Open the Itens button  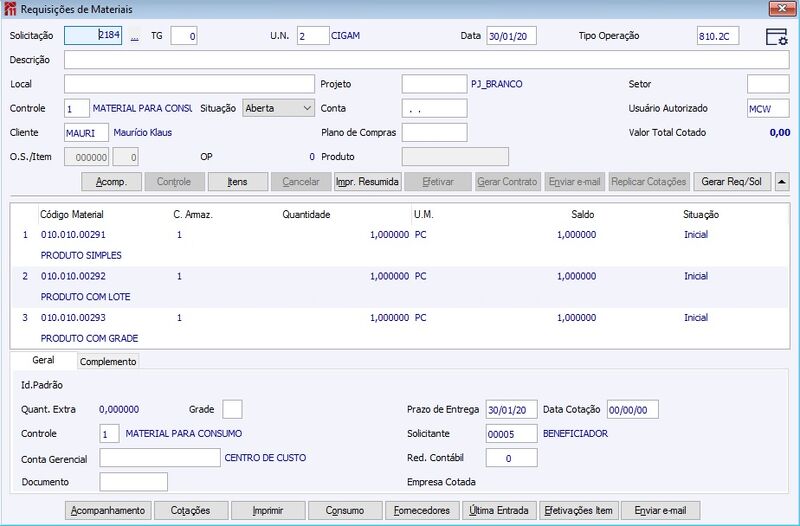[x=238, y=182]
